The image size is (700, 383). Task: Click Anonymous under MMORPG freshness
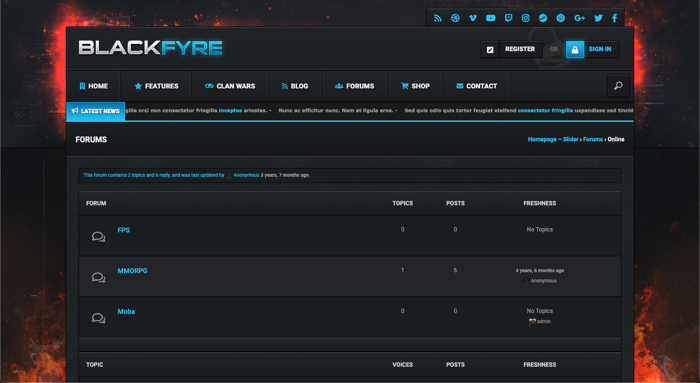(543, 281)
